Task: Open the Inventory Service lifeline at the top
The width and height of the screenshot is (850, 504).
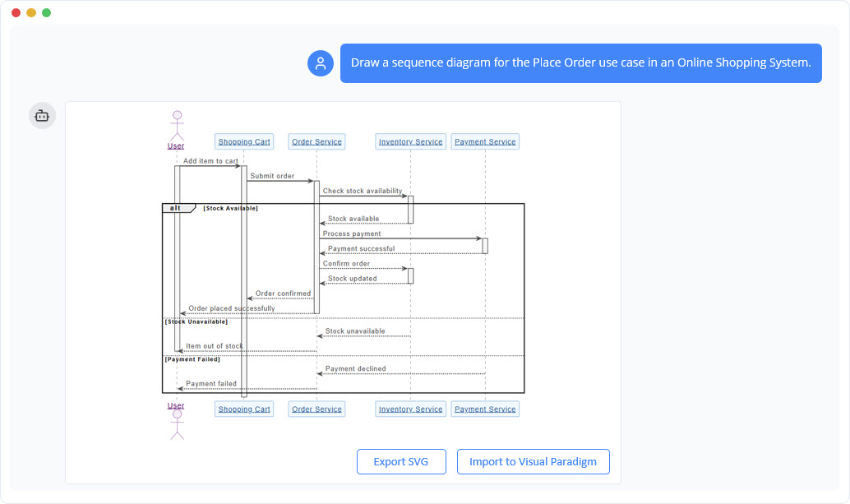Action: coord(409,141)
